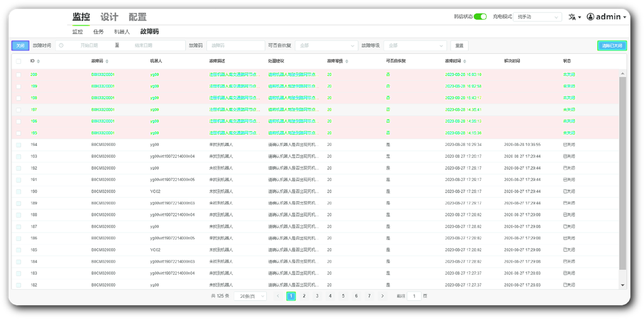This screenshot has width=644, height=319.
Task: Select checkbox for row ID 197
Action: click(x=18, y=110)
